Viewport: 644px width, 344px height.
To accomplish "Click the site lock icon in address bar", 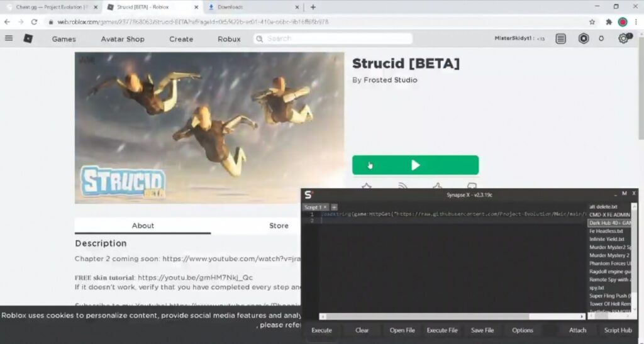I will [51, 22].
